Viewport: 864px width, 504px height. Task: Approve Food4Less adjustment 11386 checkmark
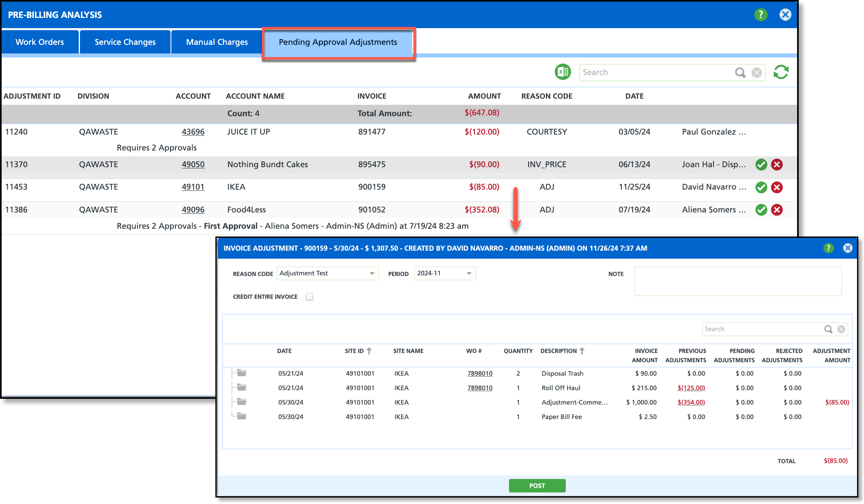(761, 210)
